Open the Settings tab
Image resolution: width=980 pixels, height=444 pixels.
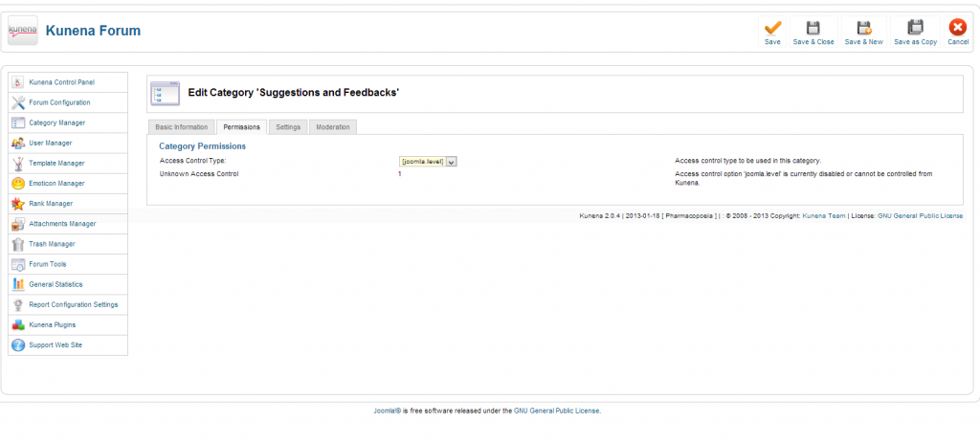tap(287, 127)
